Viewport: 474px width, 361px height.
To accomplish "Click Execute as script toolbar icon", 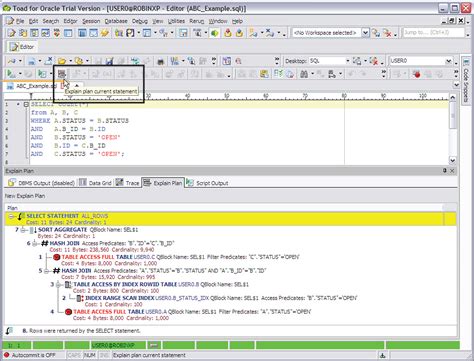I will (x=42, y=74).
